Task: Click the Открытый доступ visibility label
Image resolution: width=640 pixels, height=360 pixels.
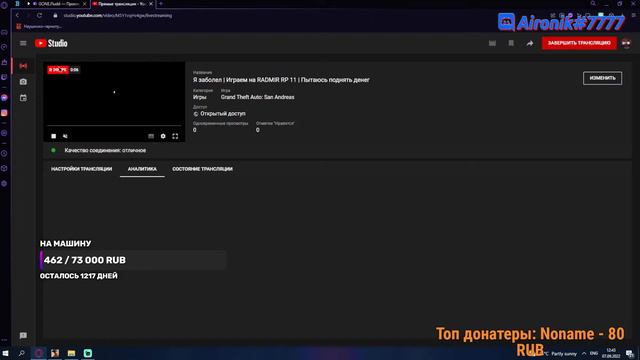Action: click(x=223, y=113)
